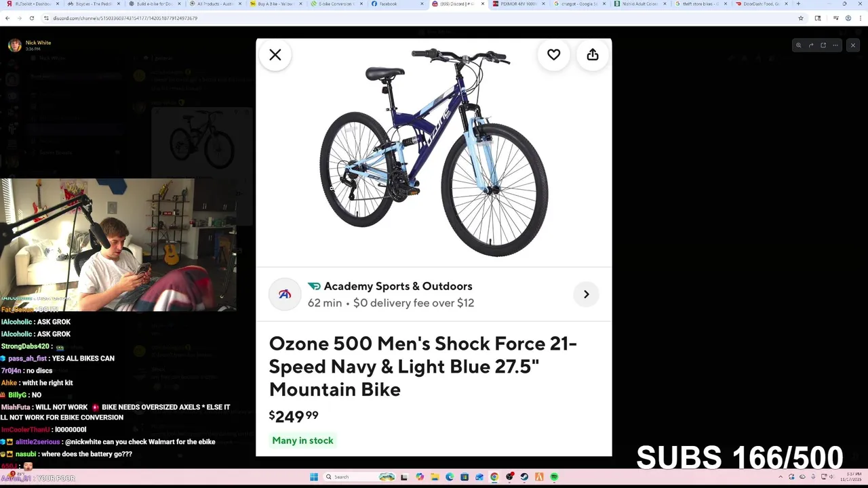Close the product image with the X button
The image size is (868, 488).
pyautogui.click(x=275, y=55)
